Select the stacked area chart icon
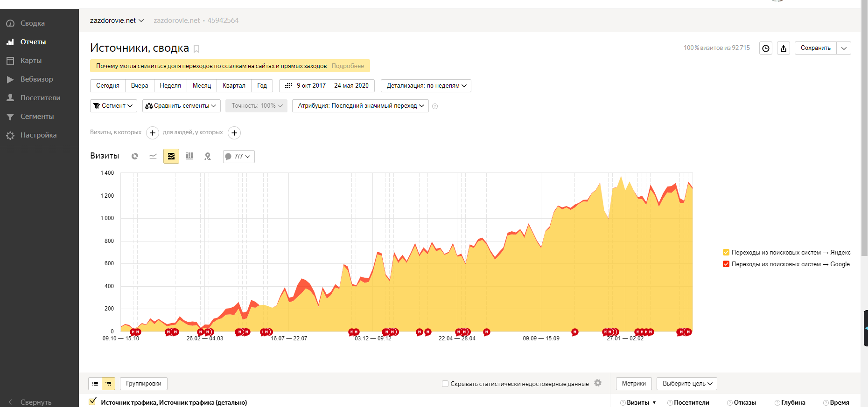 coord(171,156)
